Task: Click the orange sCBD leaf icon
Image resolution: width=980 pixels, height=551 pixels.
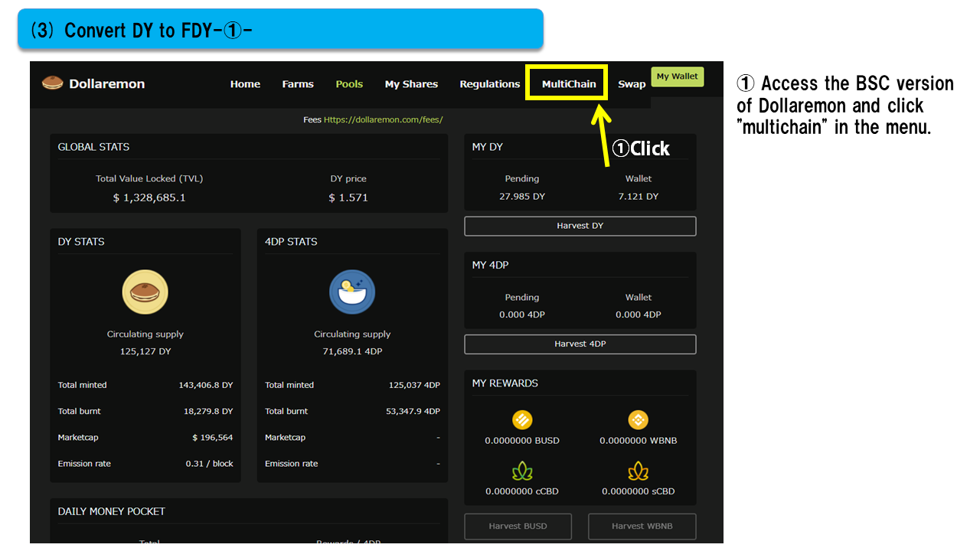Action: [639, 471]
